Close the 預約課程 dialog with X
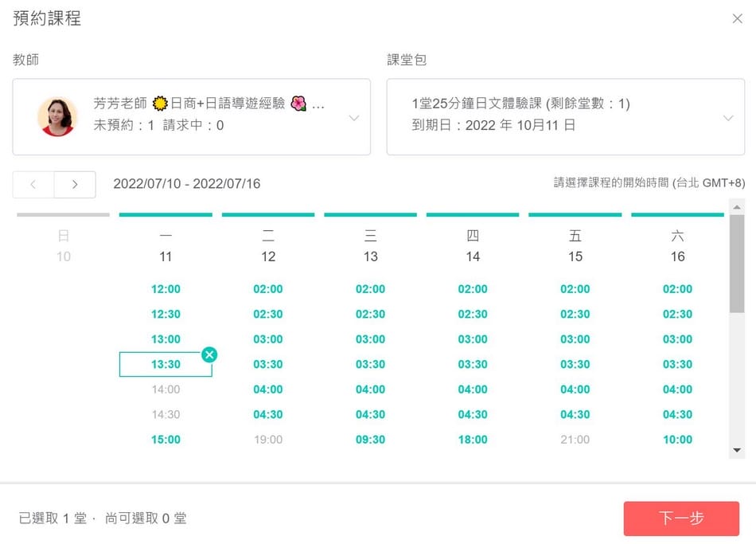 [737, 19]
